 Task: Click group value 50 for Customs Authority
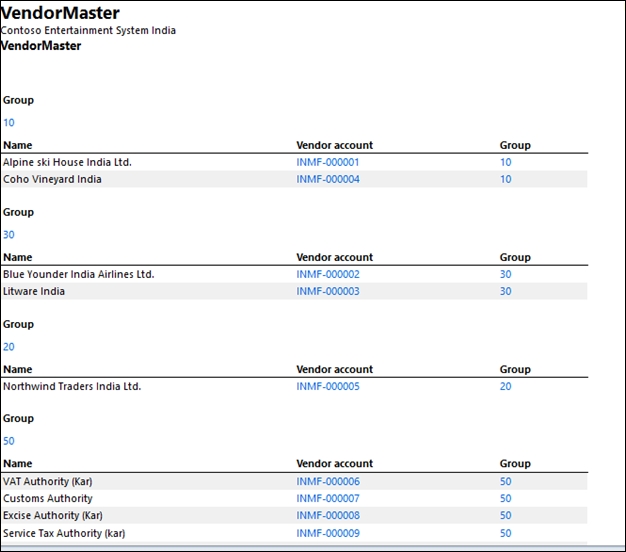tap(505, 499)
